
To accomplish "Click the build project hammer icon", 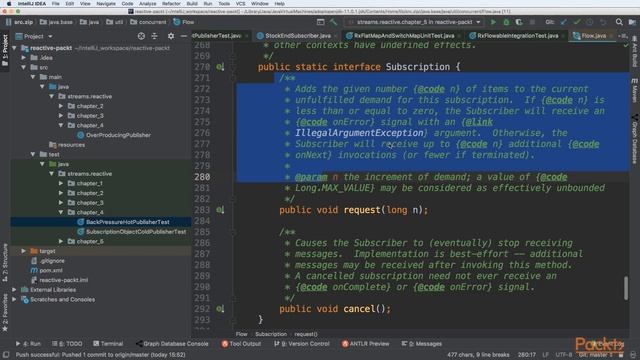I will pyautogui.click(x=333, y=22).
